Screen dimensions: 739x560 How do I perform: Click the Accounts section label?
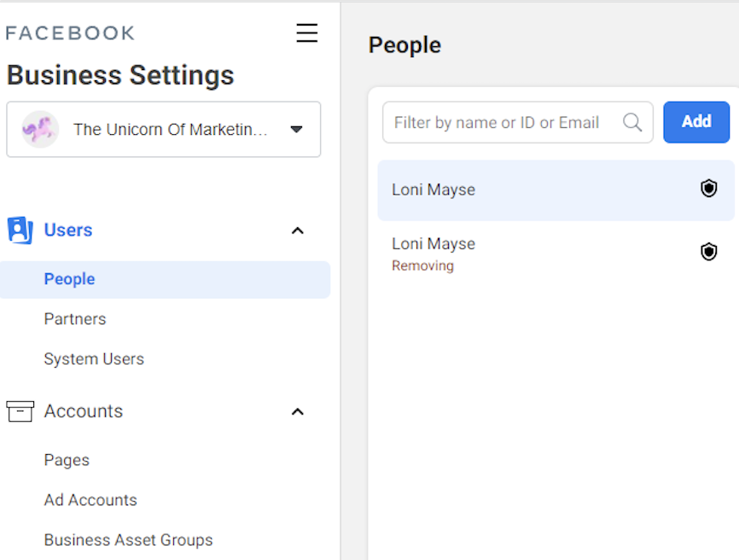84,411
